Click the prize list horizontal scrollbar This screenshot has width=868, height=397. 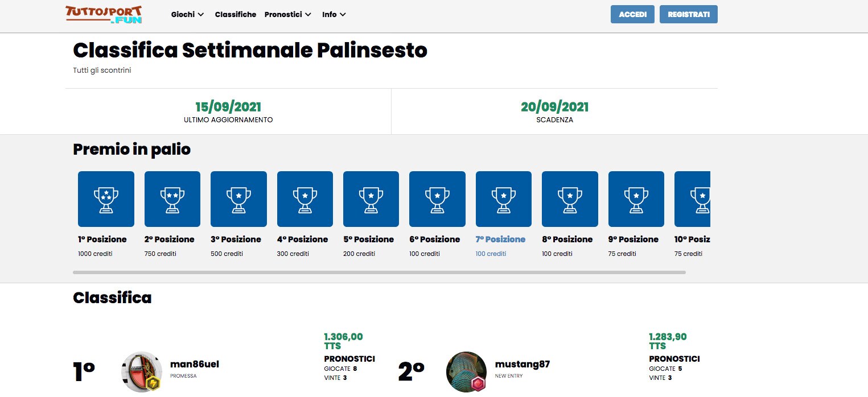pos(379,272)
